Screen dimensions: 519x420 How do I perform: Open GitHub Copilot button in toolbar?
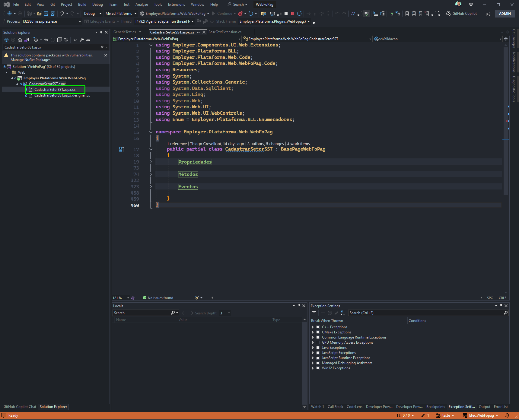pos(461,14)
